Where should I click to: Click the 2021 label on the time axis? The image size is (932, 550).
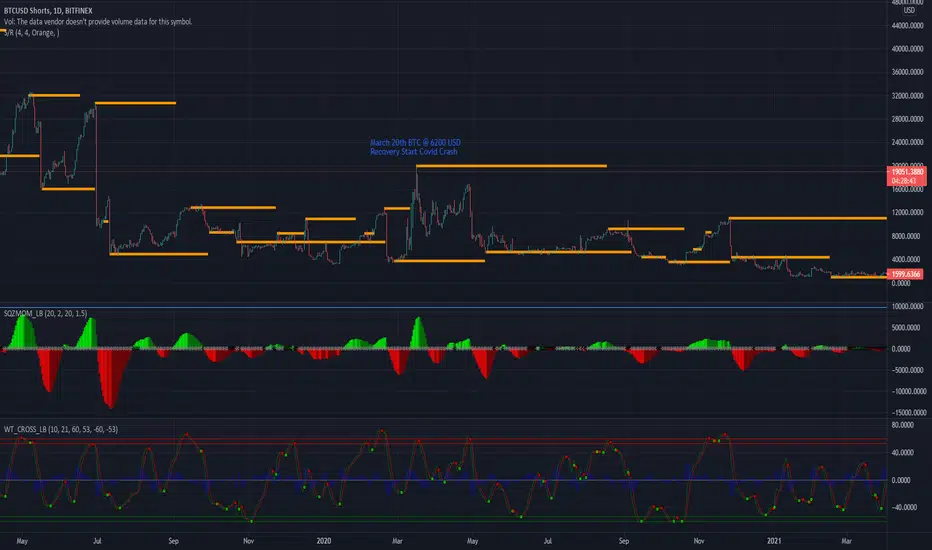774,541
